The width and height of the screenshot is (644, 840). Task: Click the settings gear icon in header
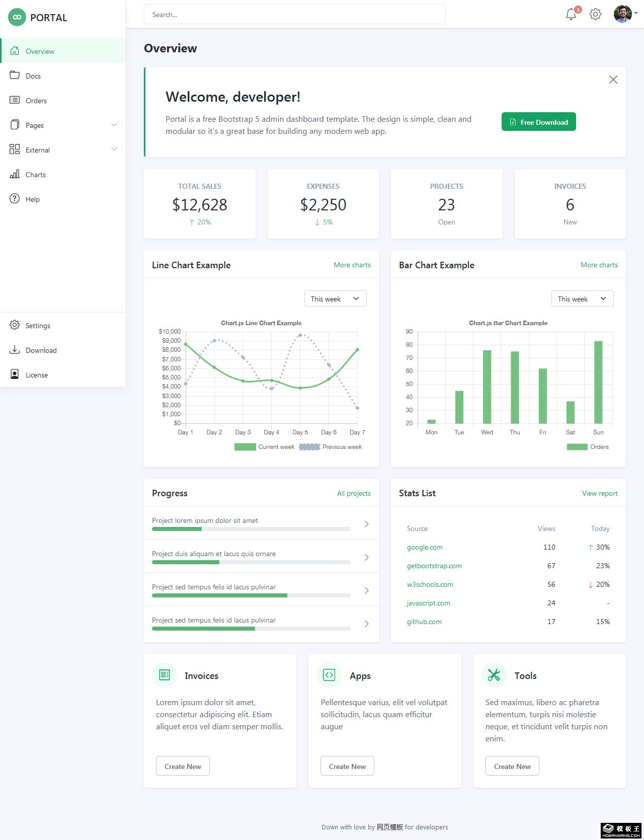tap(595, 14)
